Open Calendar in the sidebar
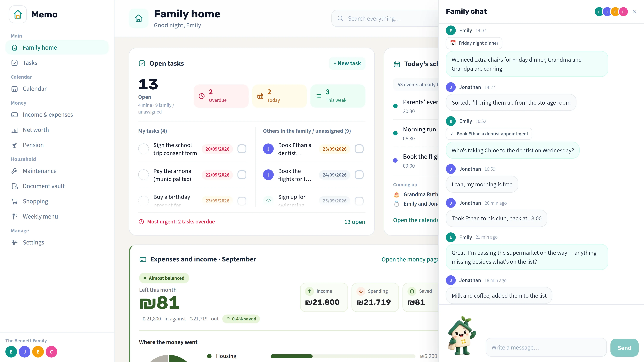This screenshot has height=362, width=644. click(x=57, y=89)
